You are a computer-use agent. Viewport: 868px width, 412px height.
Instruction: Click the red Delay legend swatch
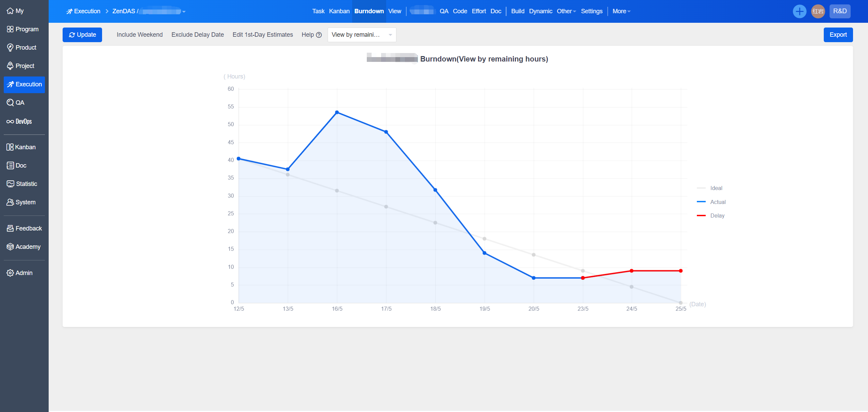tap(701, 216)
